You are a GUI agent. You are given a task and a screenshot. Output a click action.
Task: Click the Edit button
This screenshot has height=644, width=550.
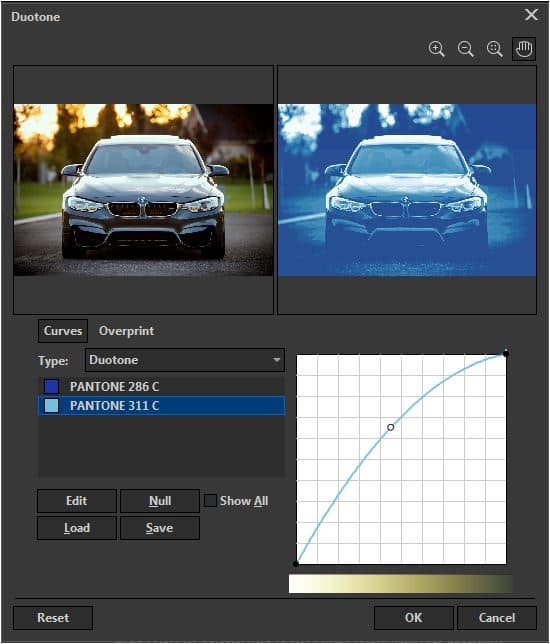(77, 501)
